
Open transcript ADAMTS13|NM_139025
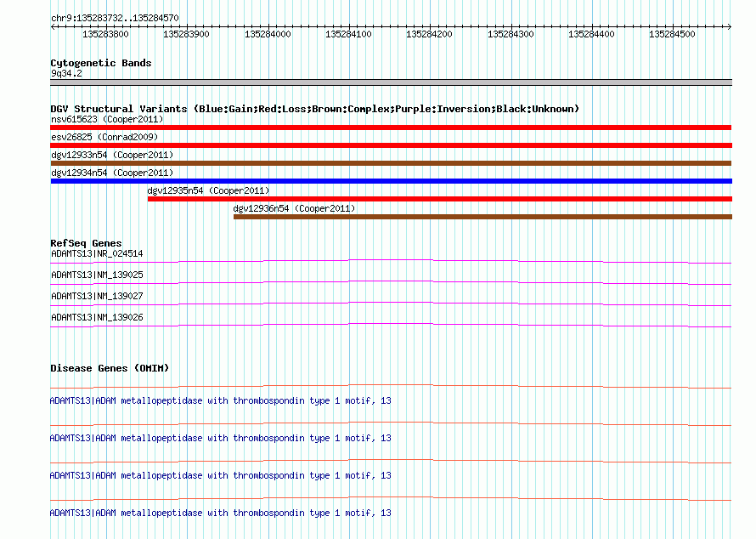pos(97,275)
